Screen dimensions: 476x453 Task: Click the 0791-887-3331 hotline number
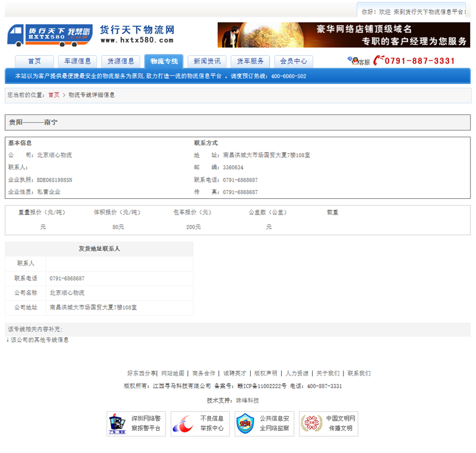coord(420,61)
